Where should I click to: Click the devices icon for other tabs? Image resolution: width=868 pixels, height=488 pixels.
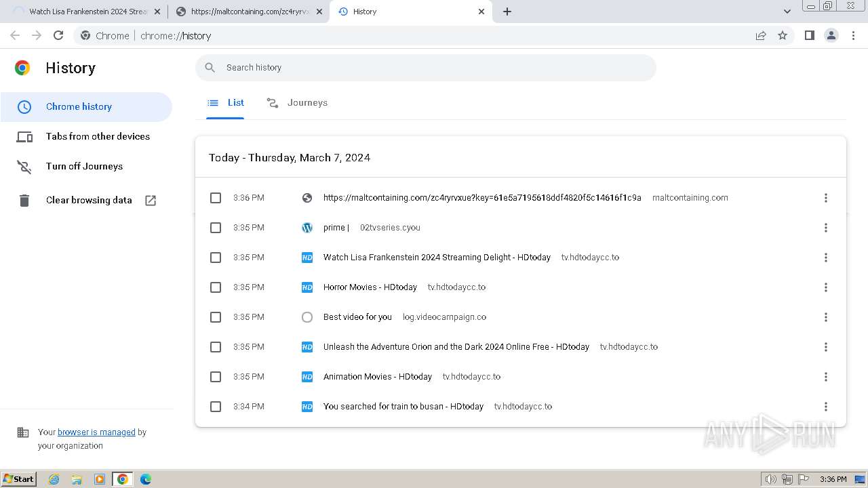point(24,137)
